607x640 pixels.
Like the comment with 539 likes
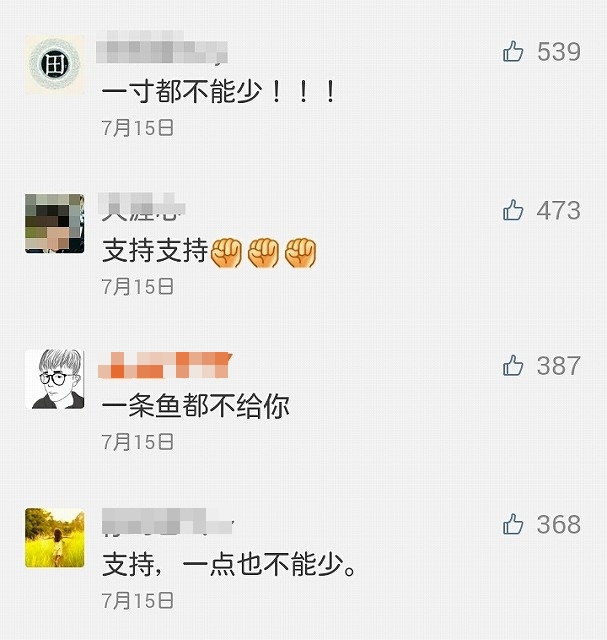[513, 52]
